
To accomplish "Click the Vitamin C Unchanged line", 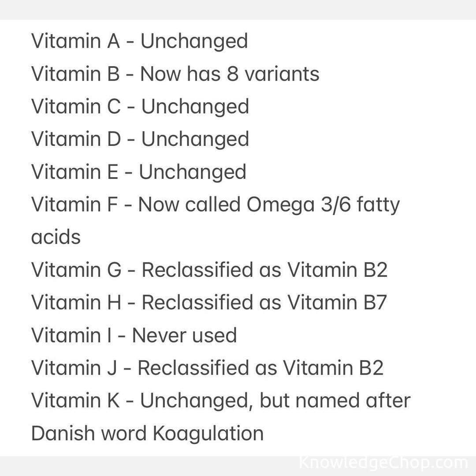I will [140, 106].
